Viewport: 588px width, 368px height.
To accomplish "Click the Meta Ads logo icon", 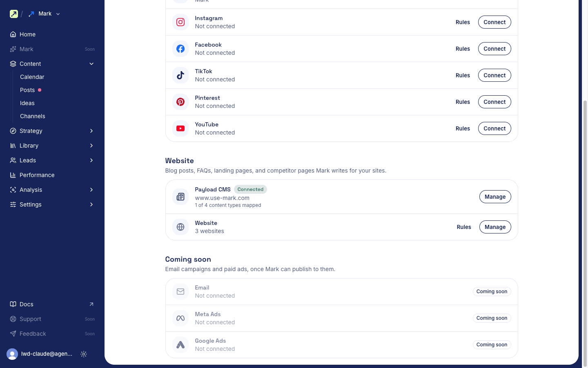I will tap(180, 318).
